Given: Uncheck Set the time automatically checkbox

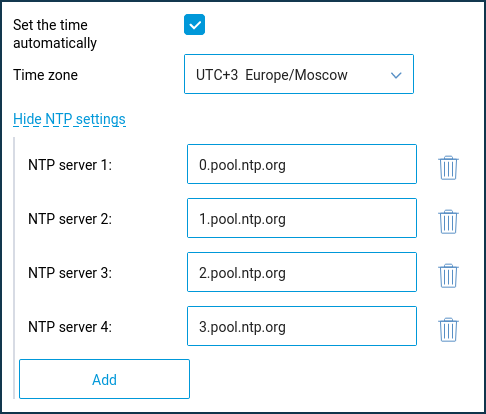Looking at the screenshot, I should (x=194, y=24).
